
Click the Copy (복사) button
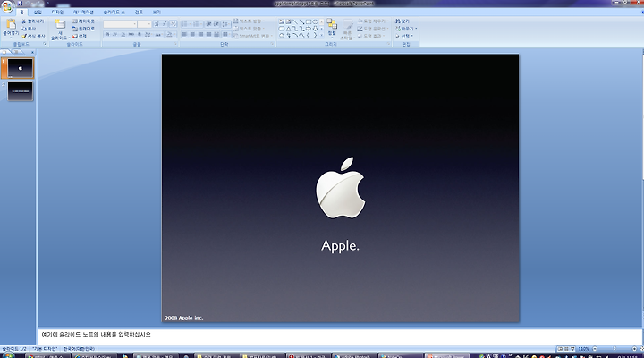click(x=29, y=29)
